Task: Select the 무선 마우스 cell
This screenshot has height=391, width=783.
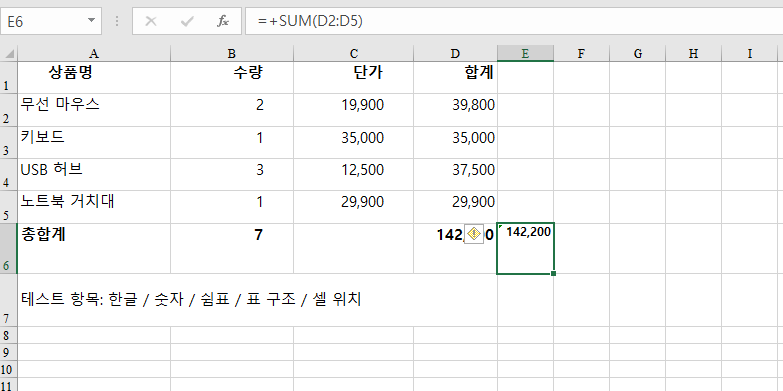Action: pos(94,110)
